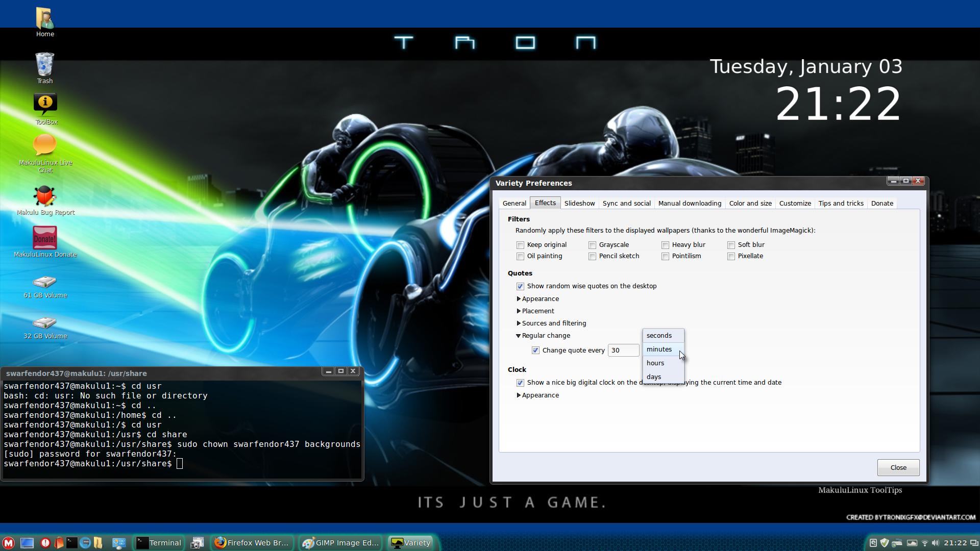Viewport: 980px width, 551px height.
Task: Open the 61 GB Volume drive icon
Action: [x=45, y=287]
